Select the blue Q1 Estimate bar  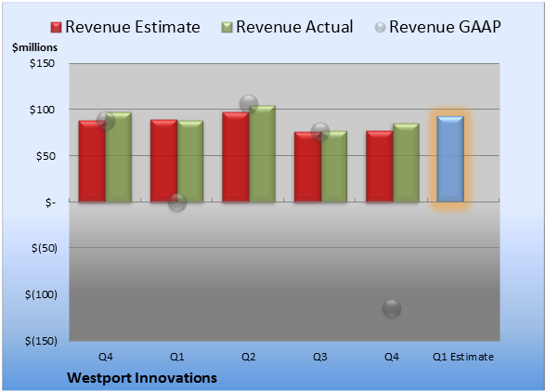click(450, 159)
